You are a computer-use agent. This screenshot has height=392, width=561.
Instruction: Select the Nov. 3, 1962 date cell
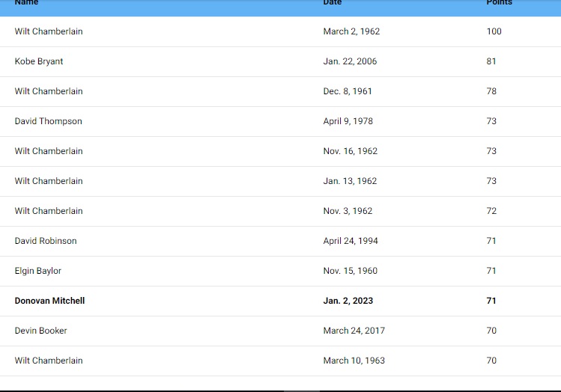[348, 211]
